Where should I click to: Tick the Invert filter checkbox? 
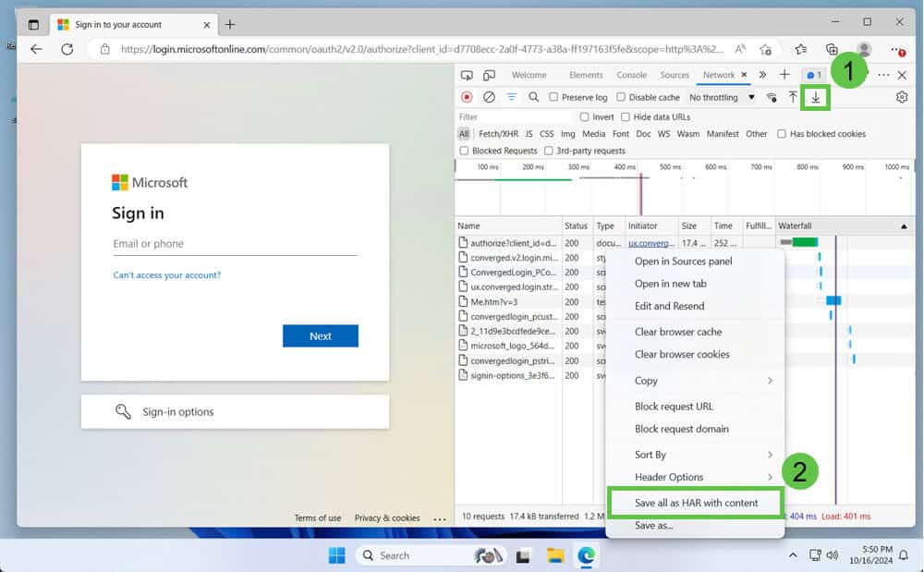pos(584,116)
